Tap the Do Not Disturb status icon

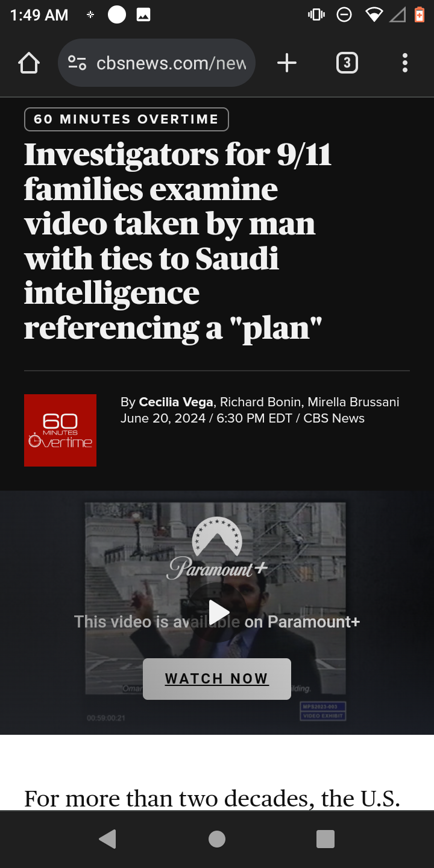(344, 15)
